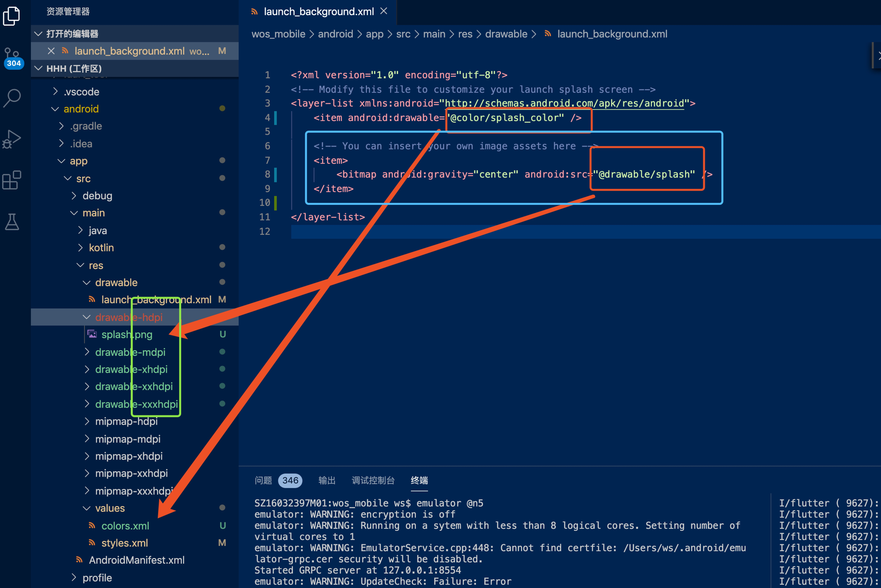Switch to the 问题 problems tab

click(x=263, y=480)
